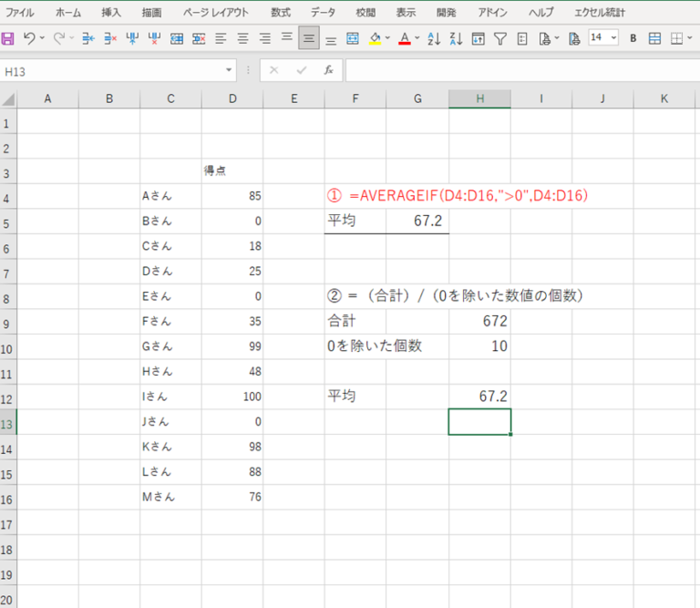The width and height of the screenshot is (700, 608).
Task: Open the Redo history dropdown arrow
Action: (71, 38)
